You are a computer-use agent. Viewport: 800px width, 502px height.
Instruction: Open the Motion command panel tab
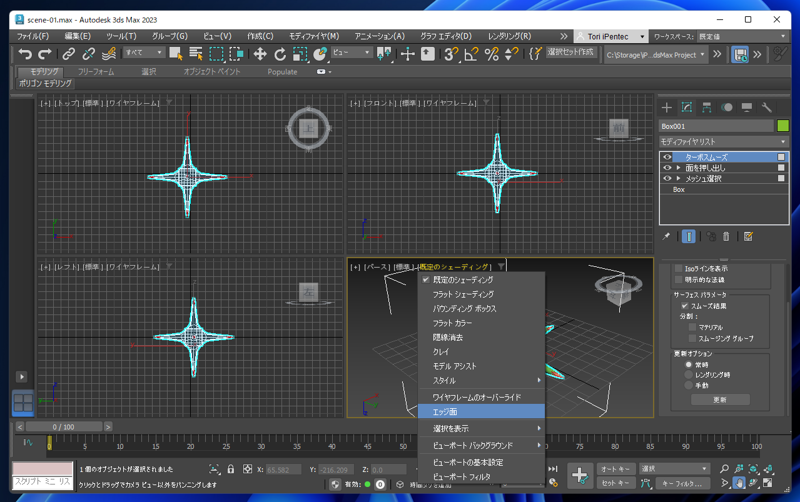pos(727,107)
